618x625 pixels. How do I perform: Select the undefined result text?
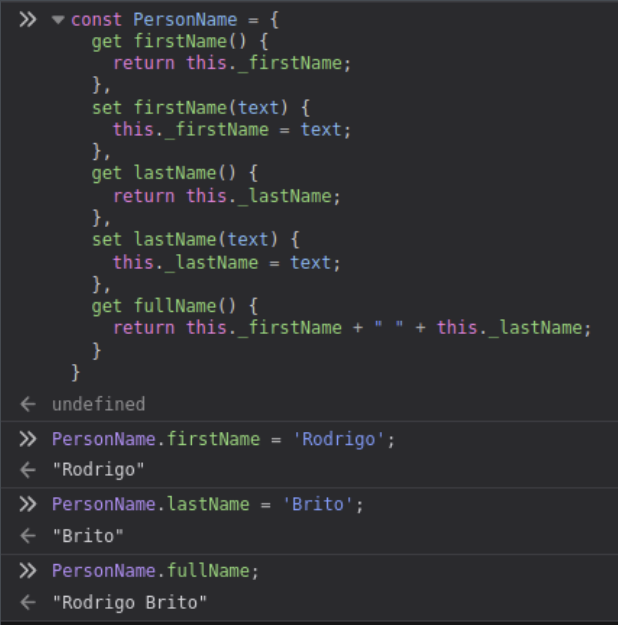pos(98,404)
